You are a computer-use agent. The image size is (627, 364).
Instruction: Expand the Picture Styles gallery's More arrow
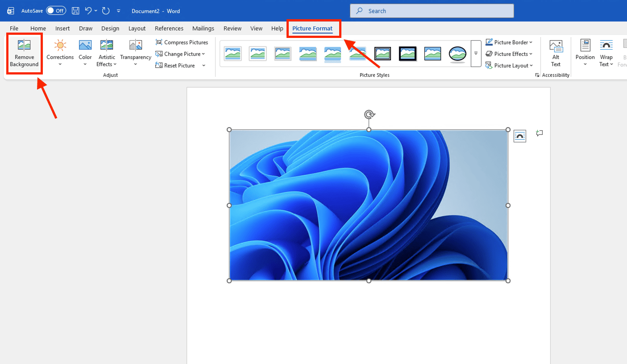click(476, 54)
